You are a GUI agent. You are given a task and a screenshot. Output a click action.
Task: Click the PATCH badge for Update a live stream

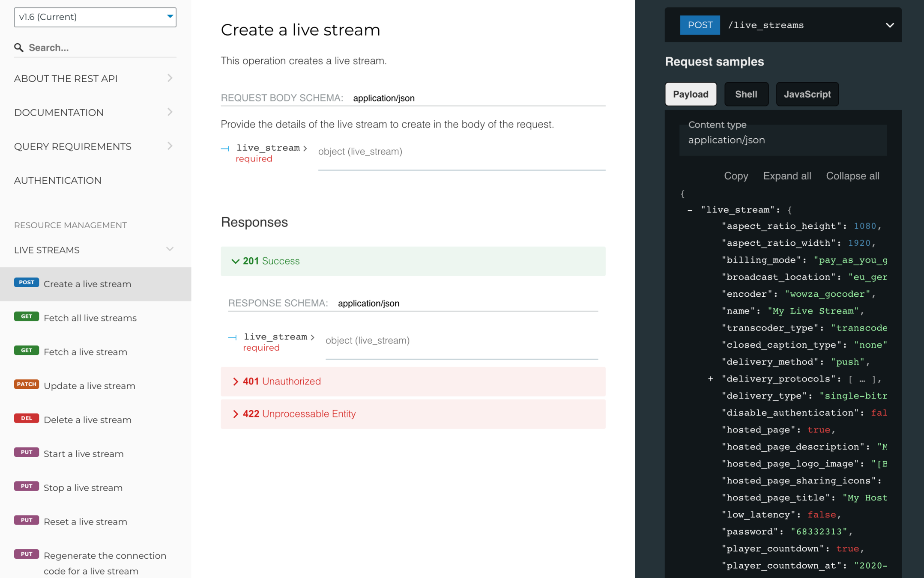[x=26, y=384]
